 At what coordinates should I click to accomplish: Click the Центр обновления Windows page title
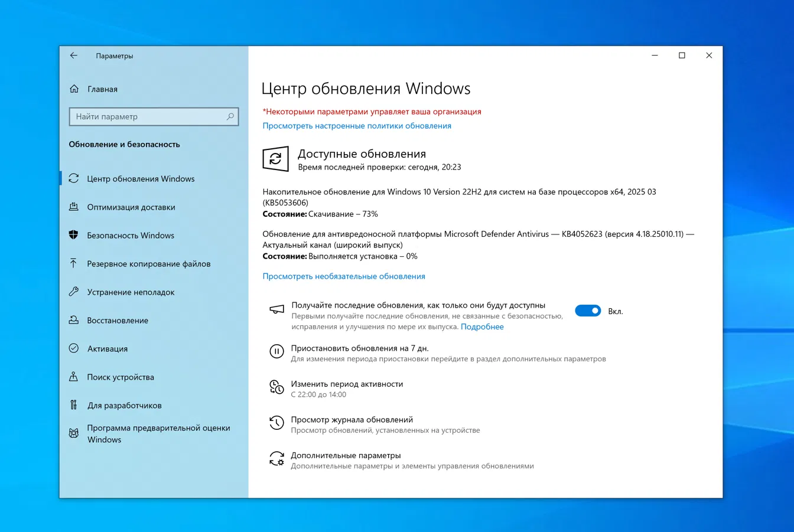[x=366, y=89]
